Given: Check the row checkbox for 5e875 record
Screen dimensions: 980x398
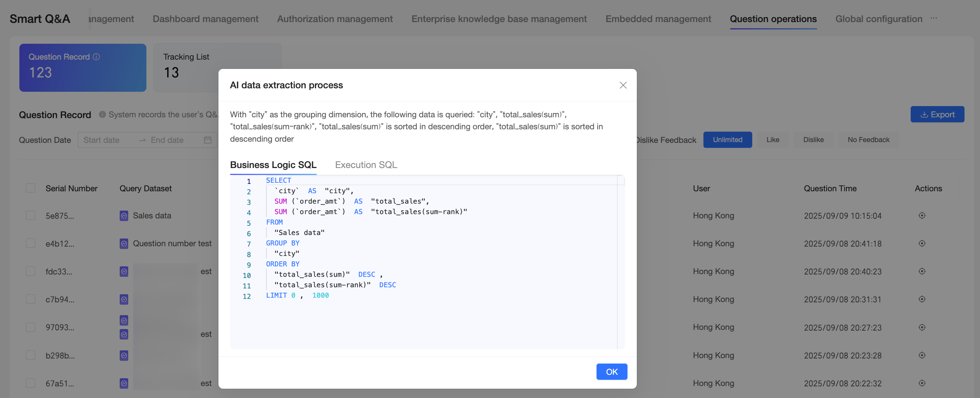Looking at the screenshot, I should [31, 216].
